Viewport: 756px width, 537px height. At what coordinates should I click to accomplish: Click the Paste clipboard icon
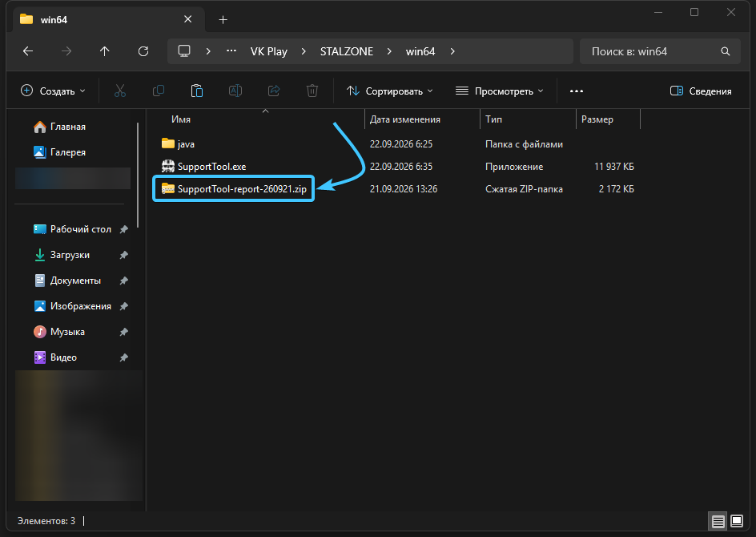[197, 91]
